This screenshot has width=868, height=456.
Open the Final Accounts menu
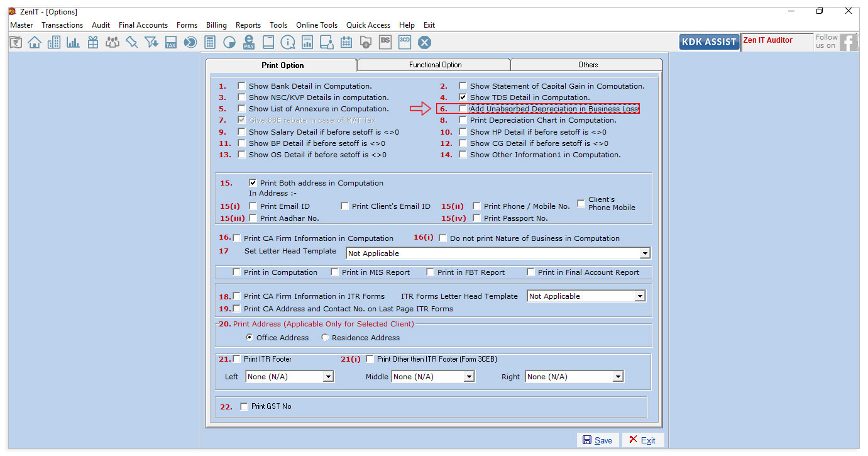(x=143, y=25)
